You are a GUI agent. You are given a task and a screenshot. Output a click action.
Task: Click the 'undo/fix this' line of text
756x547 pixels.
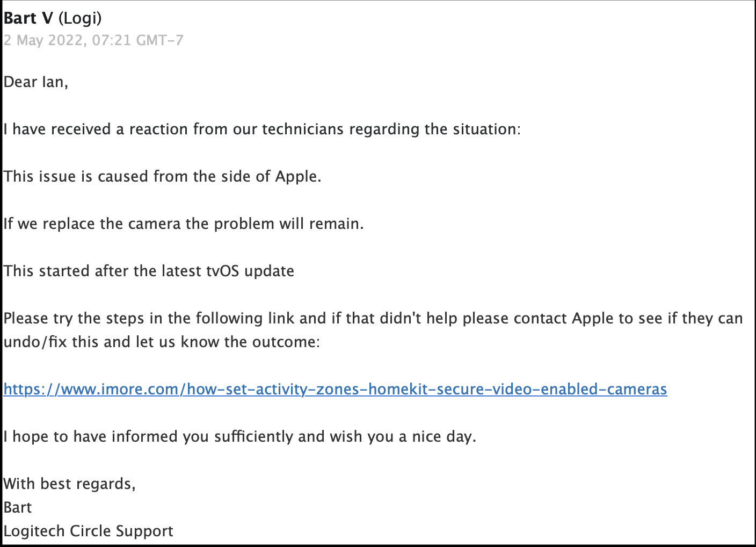pos(162,342)
